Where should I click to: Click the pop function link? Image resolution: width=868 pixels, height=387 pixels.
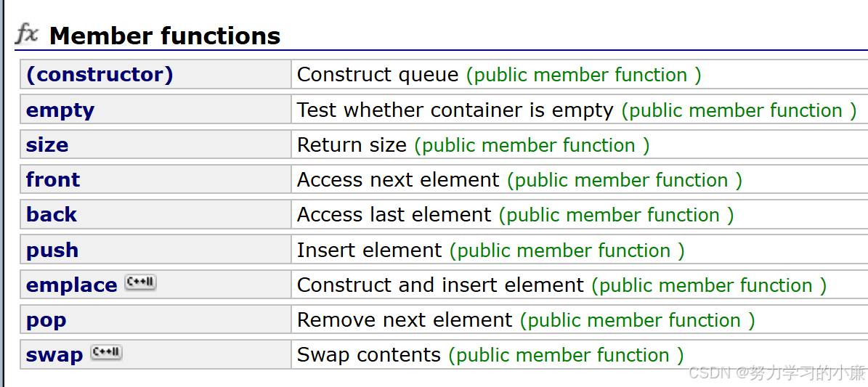[x=46, y=320]
